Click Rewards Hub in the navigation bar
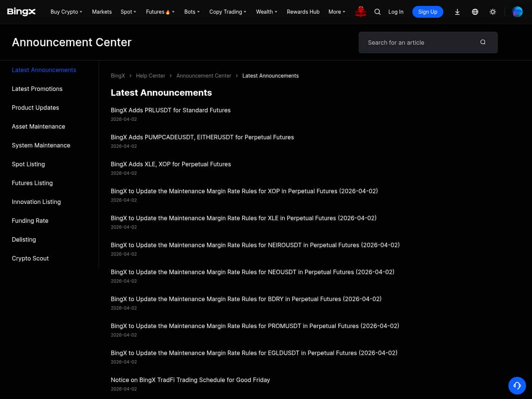This screenshot has height=399, width=532. pos(303,12)
